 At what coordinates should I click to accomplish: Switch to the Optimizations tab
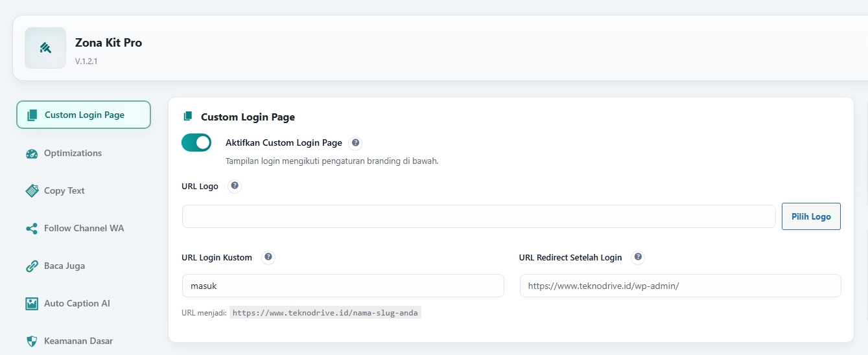[x=73, y=154]
